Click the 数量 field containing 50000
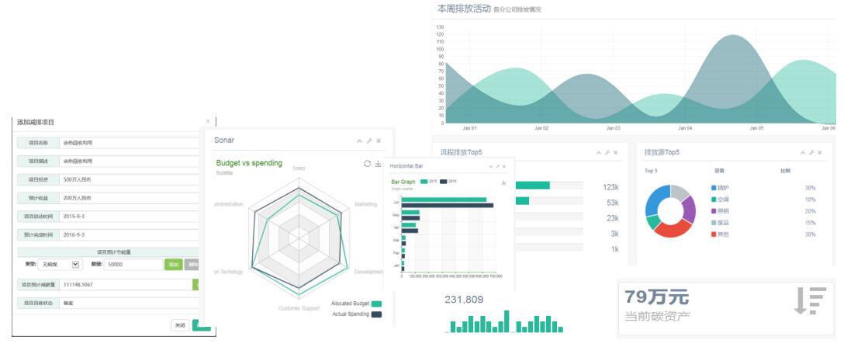 tap(133, 264)
